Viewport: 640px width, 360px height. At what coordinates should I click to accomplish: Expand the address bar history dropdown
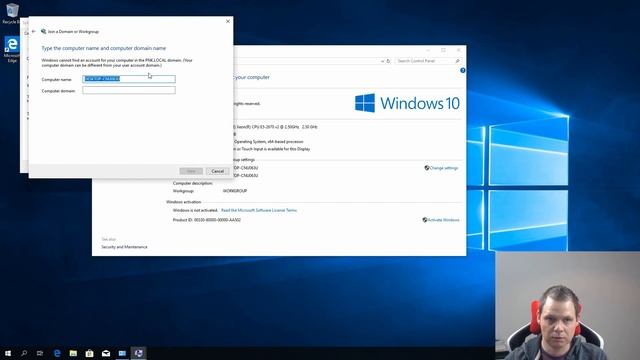tap(382, 61)
